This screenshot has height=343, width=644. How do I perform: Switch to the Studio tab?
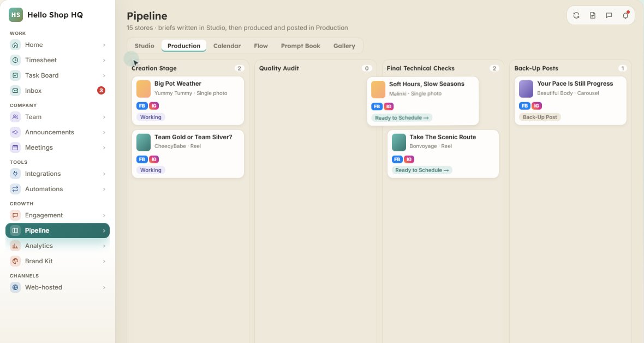click(x=145, y=46)
